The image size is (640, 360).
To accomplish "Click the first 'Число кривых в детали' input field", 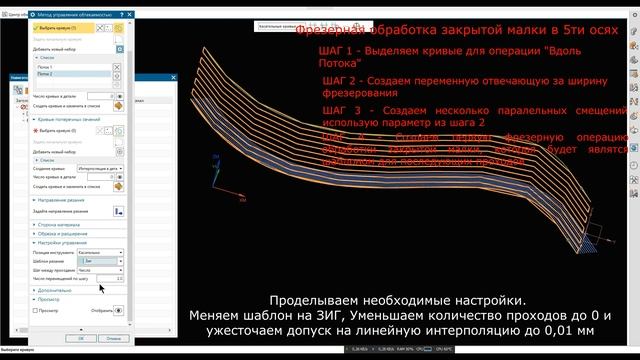I will pos(101,96).
